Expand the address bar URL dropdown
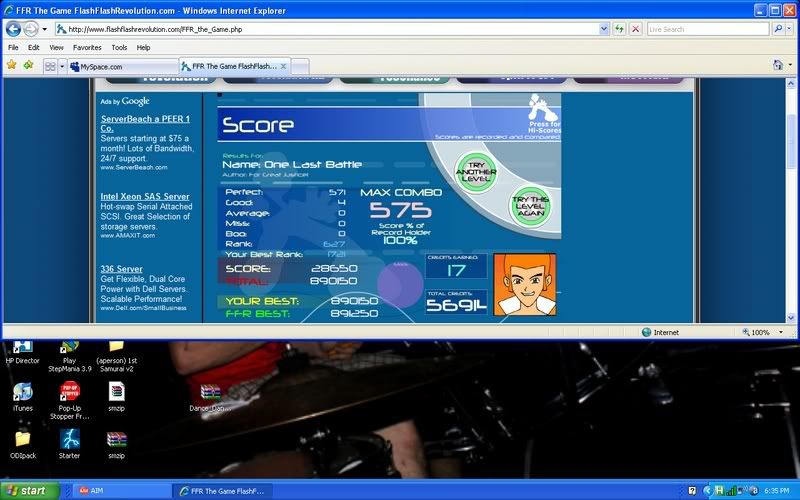This screenshot has width=800, height=500. coord(604,29)
